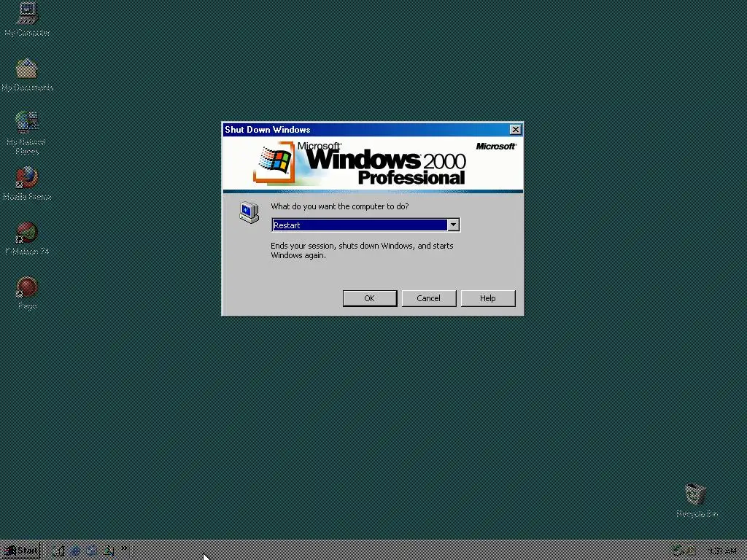
Task: Select the Restart combo box field
Action: (365, 225)
